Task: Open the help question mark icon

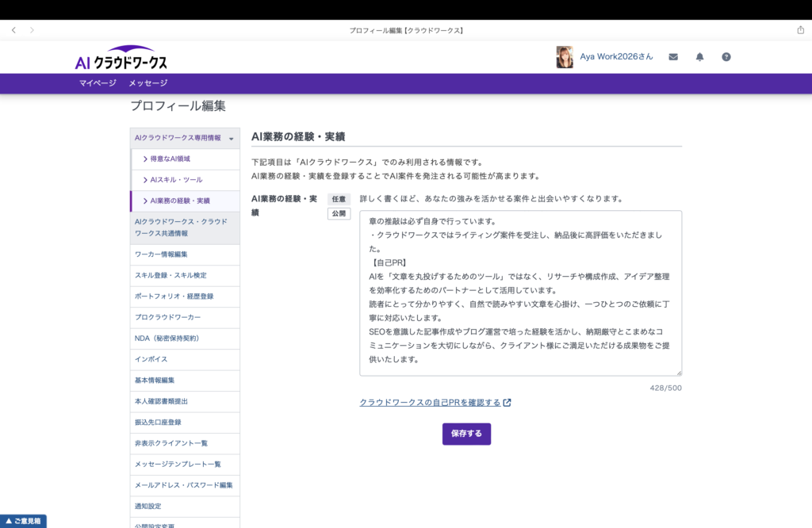Action: [x=726, y=57]
